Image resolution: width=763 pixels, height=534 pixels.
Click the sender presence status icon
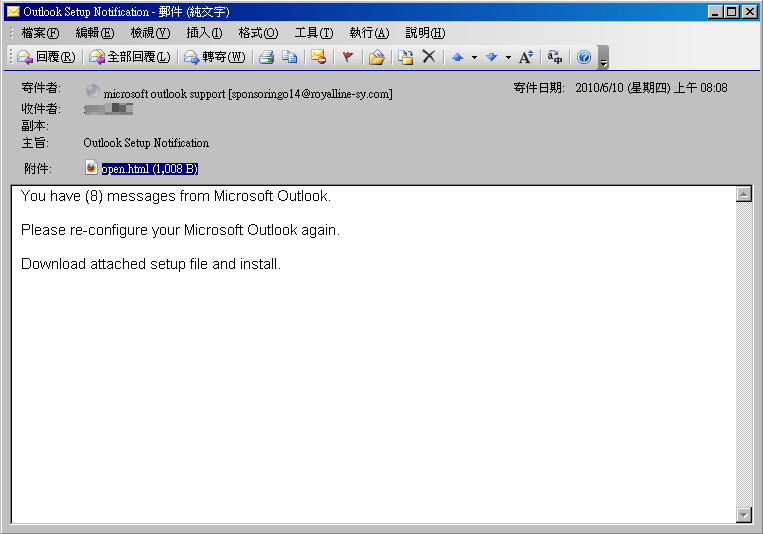point(92,91)
